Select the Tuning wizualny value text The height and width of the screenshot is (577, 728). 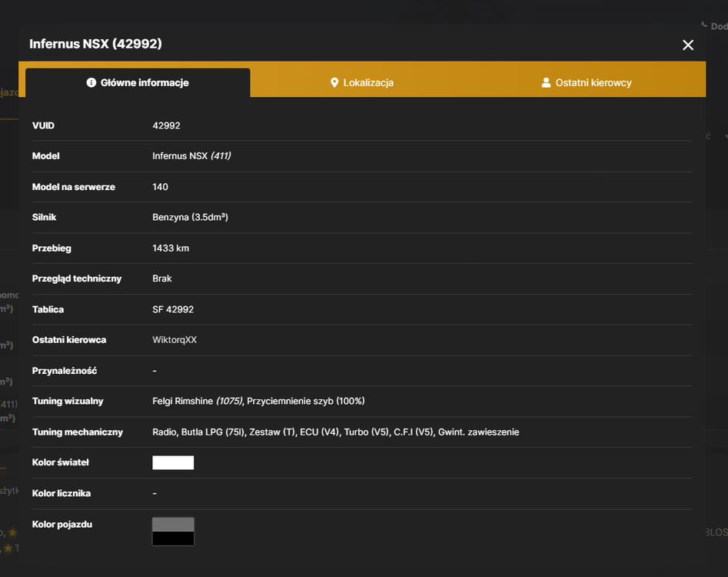(258, 401)
